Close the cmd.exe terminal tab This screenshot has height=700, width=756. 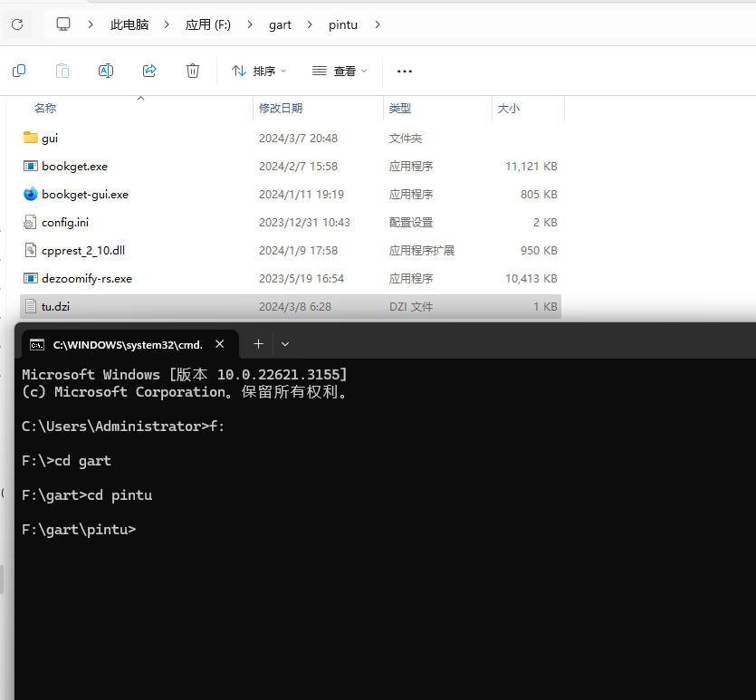[220, 344]
